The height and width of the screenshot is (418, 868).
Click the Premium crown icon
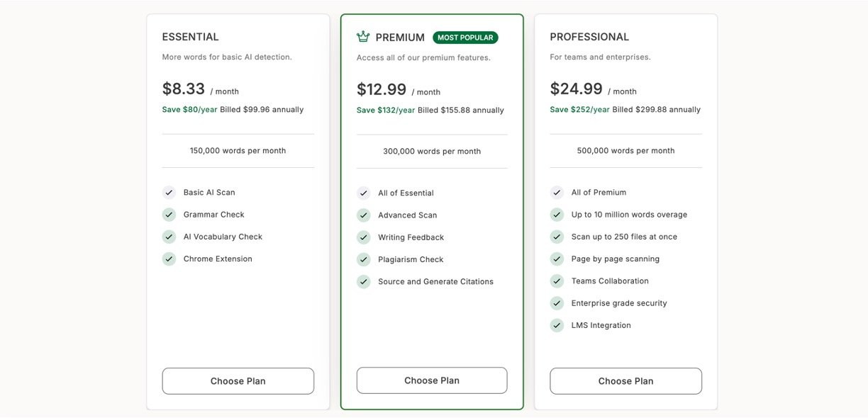(363, 37)
